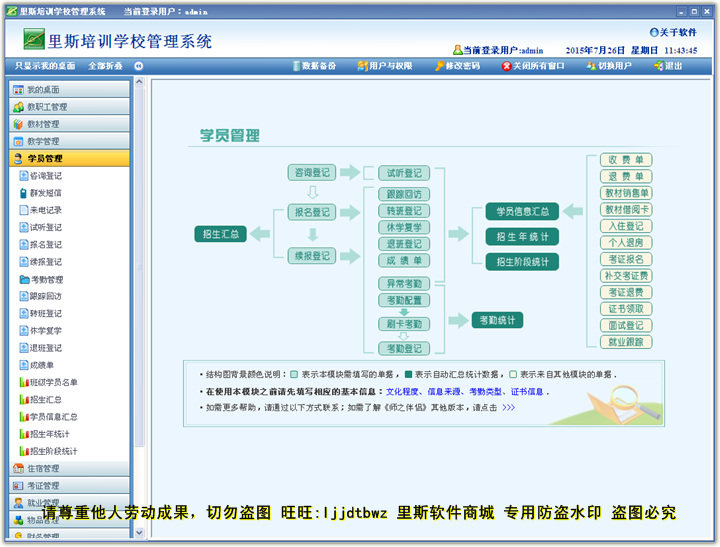Collapse 学员管理 section header

[69, 158]
